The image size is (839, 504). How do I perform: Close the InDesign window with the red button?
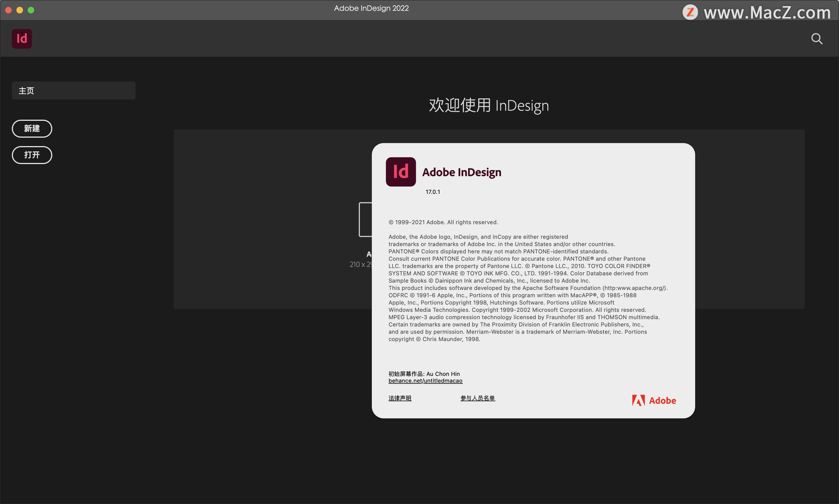tap(8, 10)
